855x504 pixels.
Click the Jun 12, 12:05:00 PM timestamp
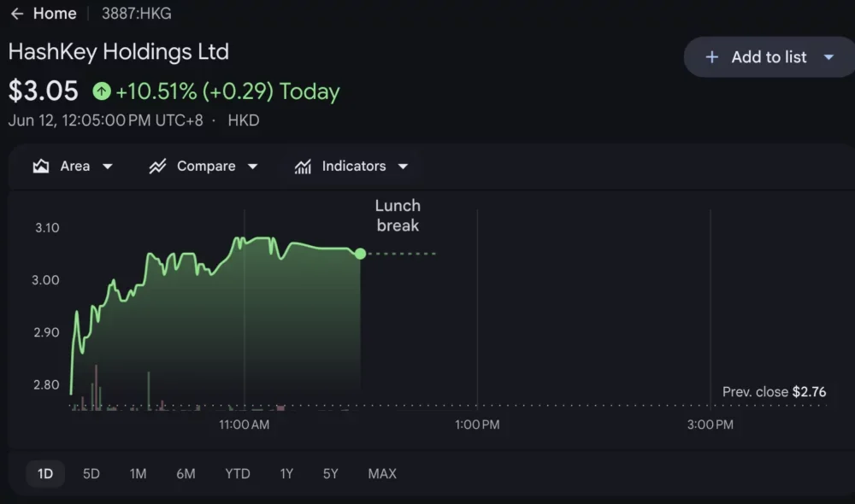point(105,120)
